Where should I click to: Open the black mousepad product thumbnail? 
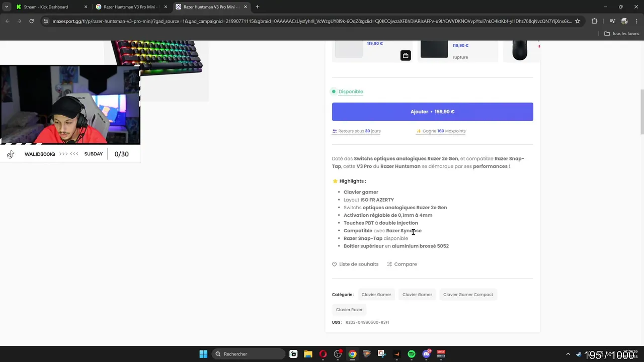pos(434,49)
